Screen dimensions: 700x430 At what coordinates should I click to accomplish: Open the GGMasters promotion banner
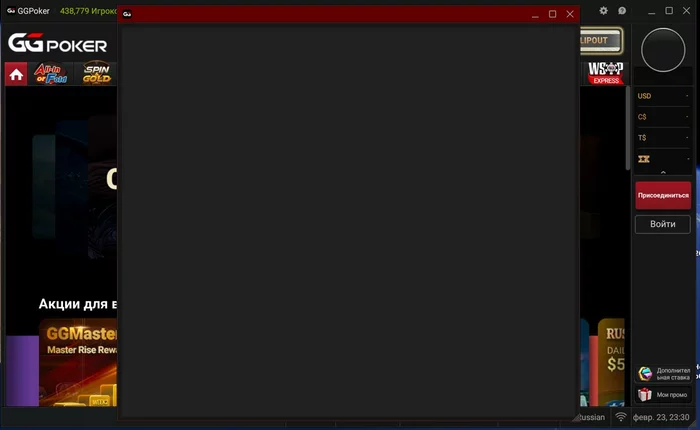(x=78, y=362)
